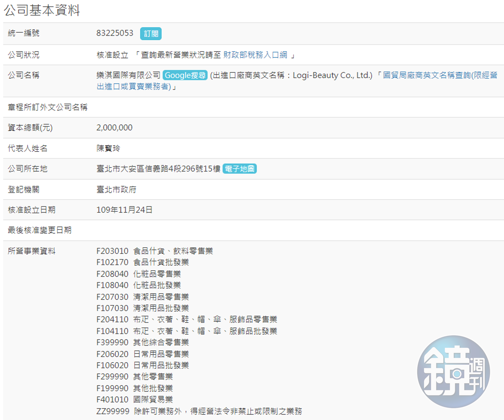
Task: Click the F203010 食品什貨、飲料零售業 row
Action: point(155,251)
